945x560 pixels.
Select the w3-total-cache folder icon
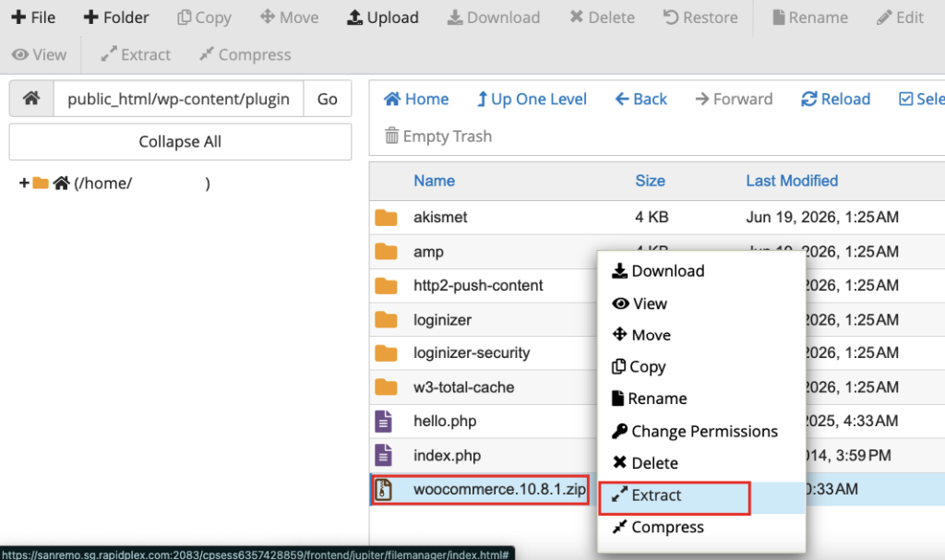point(386,387)
